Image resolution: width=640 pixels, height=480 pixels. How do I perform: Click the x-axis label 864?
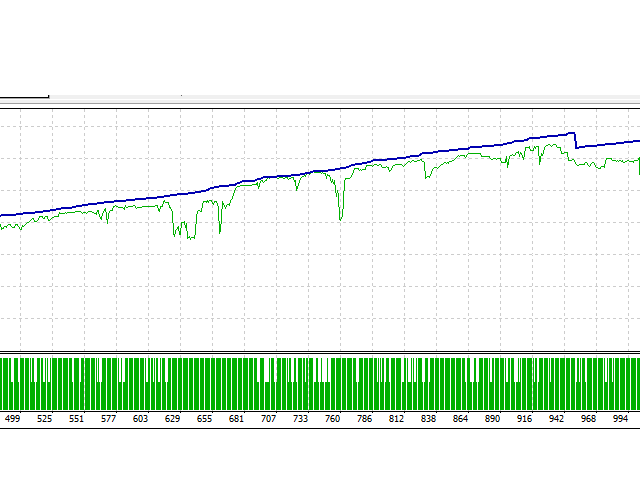coord(460,419)
